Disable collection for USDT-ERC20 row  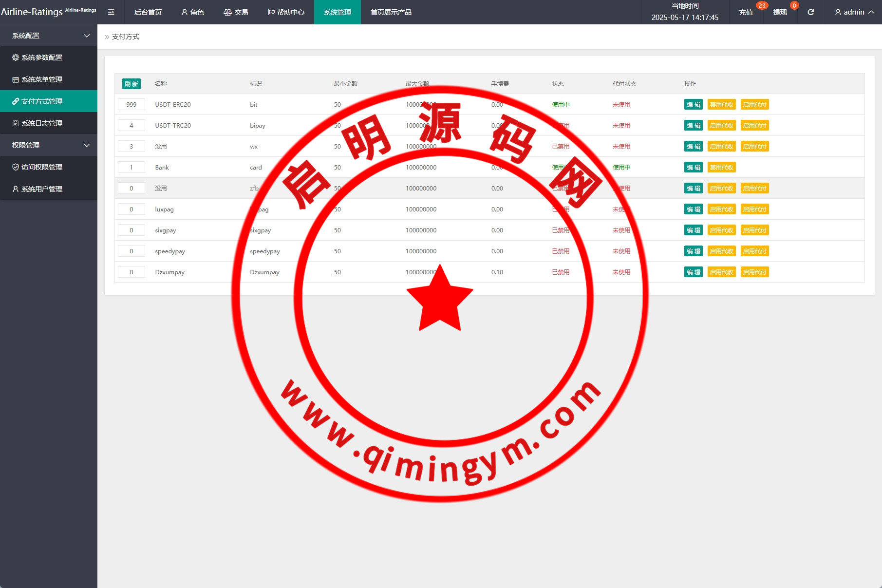click(x=721, y=105)
